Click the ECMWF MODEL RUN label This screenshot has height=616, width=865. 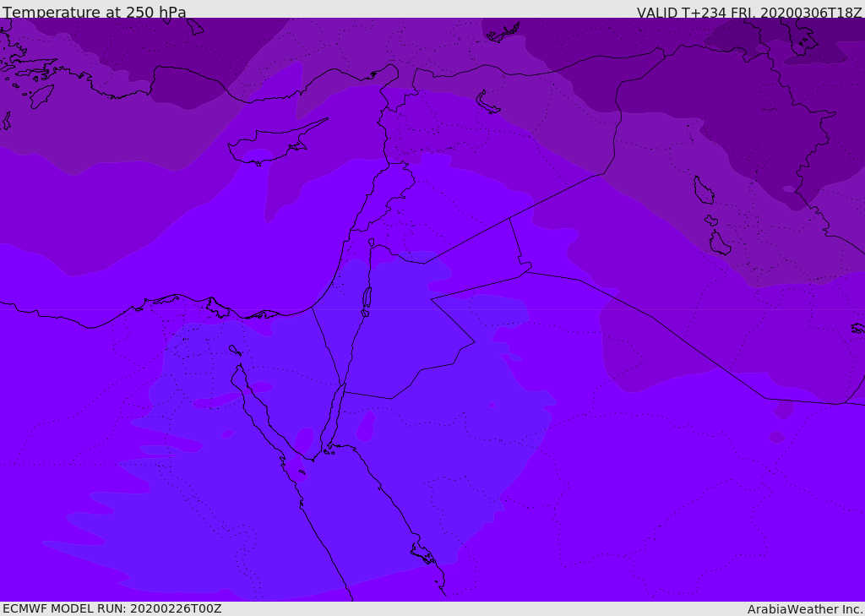[112, 608]
